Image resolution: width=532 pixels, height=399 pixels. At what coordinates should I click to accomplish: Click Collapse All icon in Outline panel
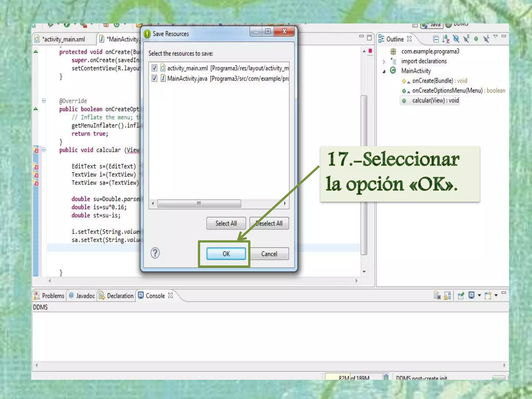point(436,39)
